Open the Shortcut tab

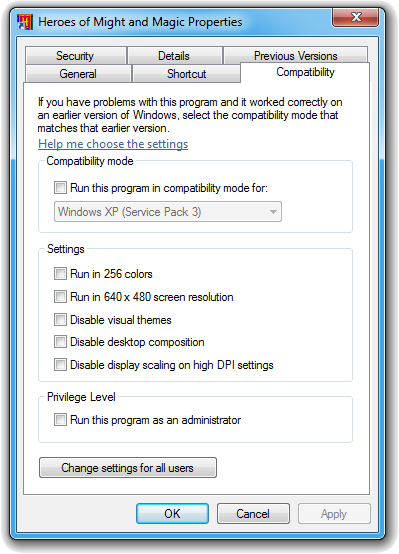click(186, 74)
